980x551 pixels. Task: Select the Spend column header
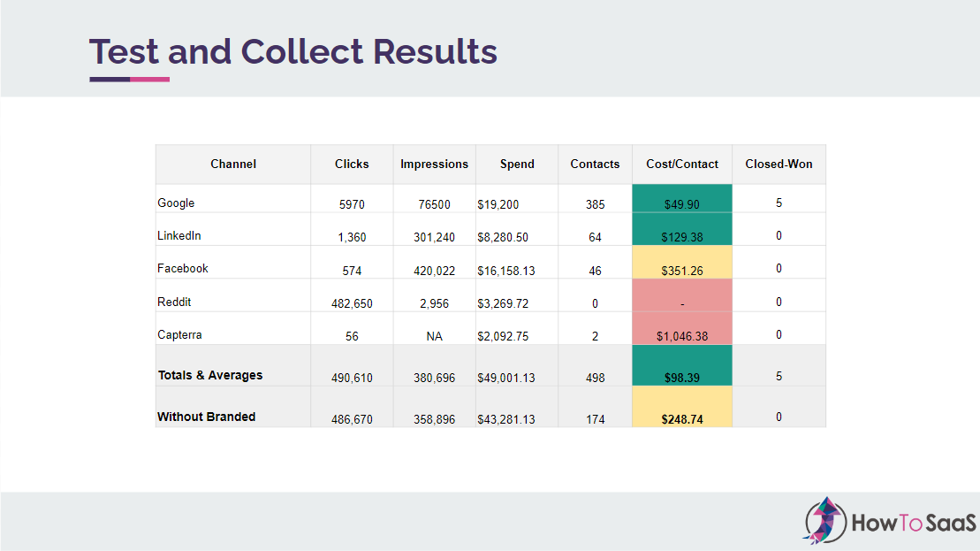click(517, 164)
